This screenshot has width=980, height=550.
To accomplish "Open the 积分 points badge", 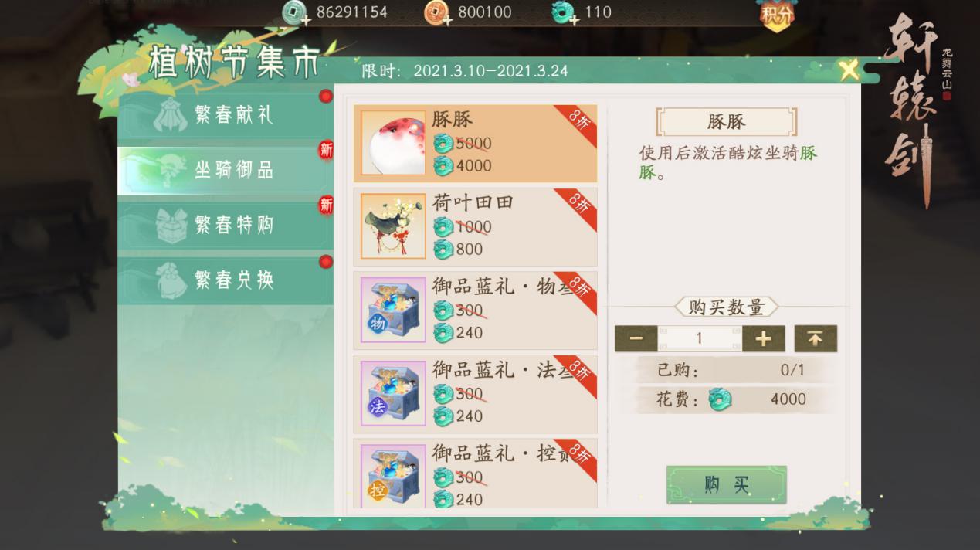I will 776,15.
